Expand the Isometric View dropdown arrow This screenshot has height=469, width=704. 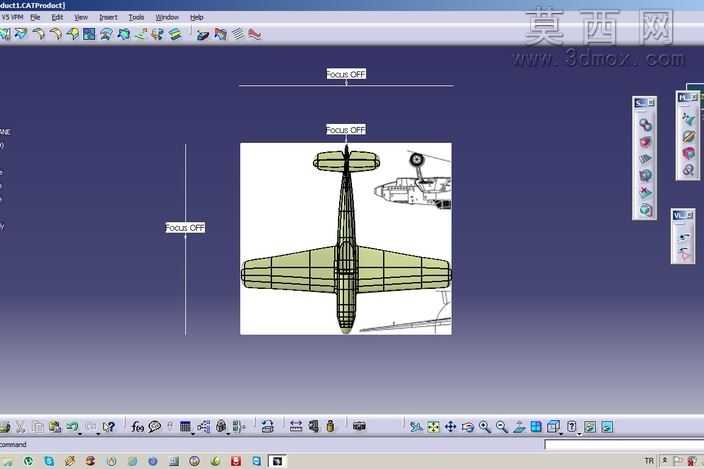[561, 434]
